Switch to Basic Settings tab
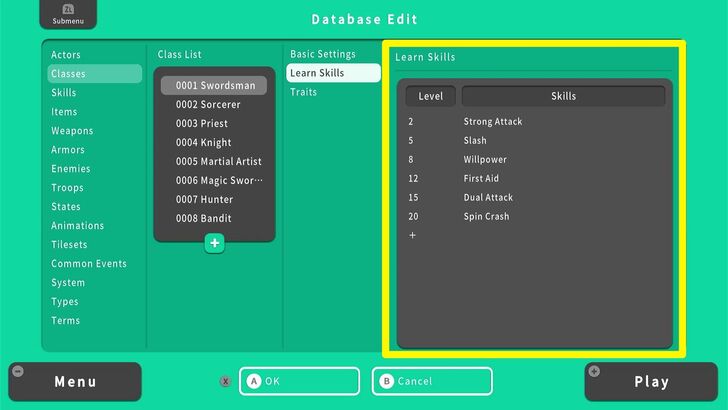The height and width of the screenshot is (410, 728). pos(323,54)
